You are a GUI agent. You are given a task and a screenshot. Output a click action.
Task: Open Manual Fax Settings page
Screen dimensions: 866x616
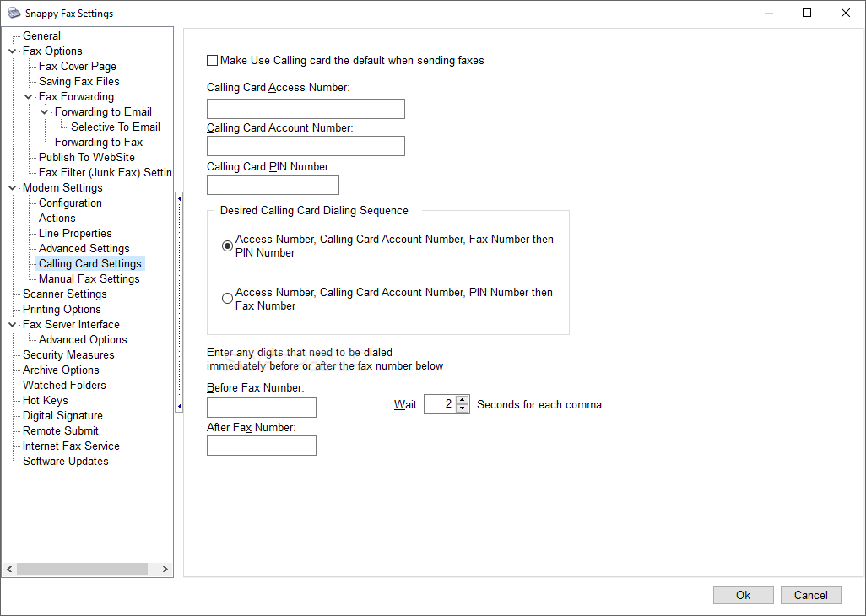click(x=89, y=278)
